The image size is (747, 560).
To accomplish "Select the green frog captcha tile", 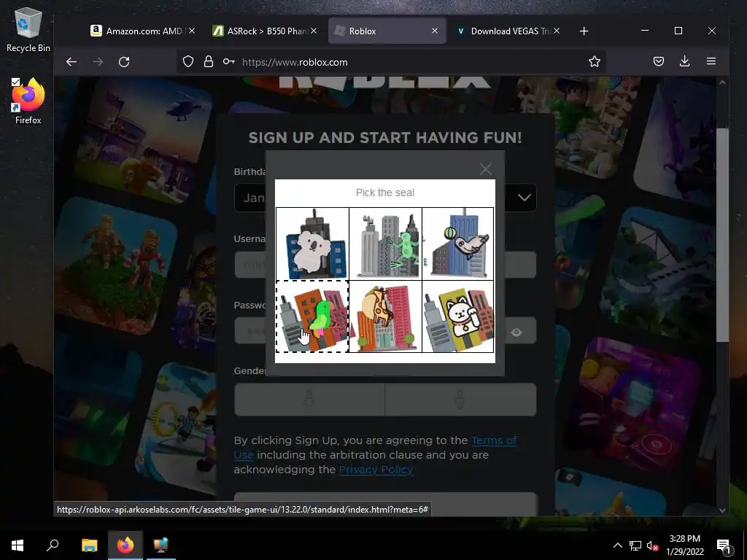I will [385, 244].
